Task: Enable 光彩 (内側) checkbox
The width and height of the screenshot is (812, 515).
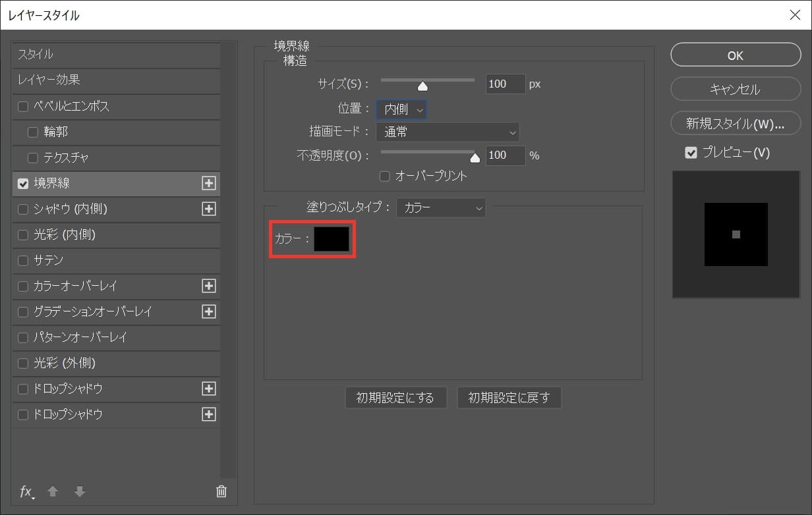Action: pyautogui.click(x=23, y=235)
